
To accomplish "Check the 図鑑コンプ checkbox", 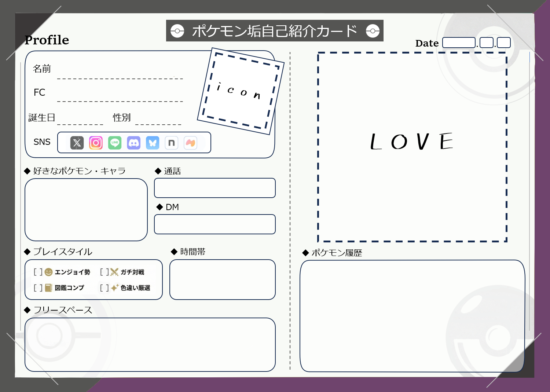I will (38, 288).
